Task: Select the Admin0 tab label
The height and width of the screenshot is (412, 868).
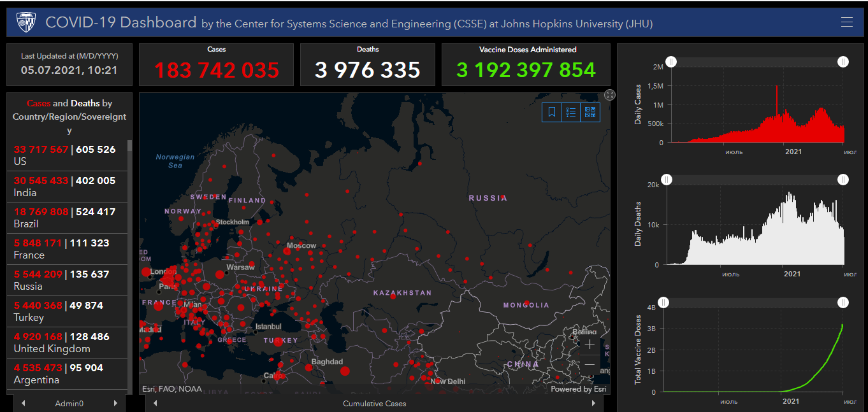Action: 69,403
